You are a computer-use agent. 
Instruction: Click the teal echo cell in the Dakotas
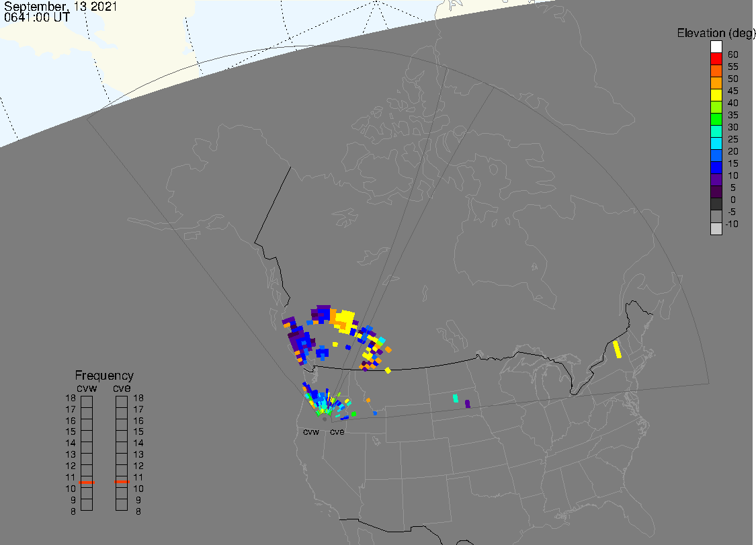pyautogui.click(x=456, y=399)
